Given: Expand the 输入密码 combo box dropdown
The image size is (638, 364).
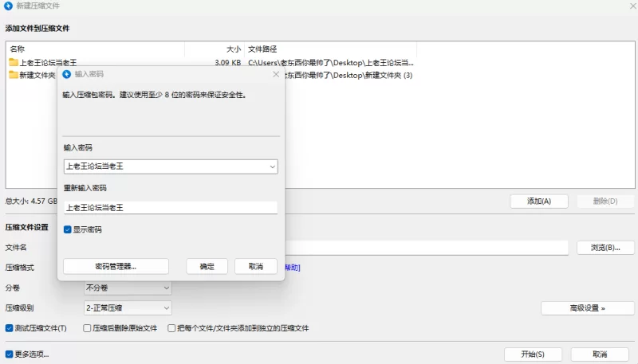Looking at the screenshot, I should (x=272, y=166).
